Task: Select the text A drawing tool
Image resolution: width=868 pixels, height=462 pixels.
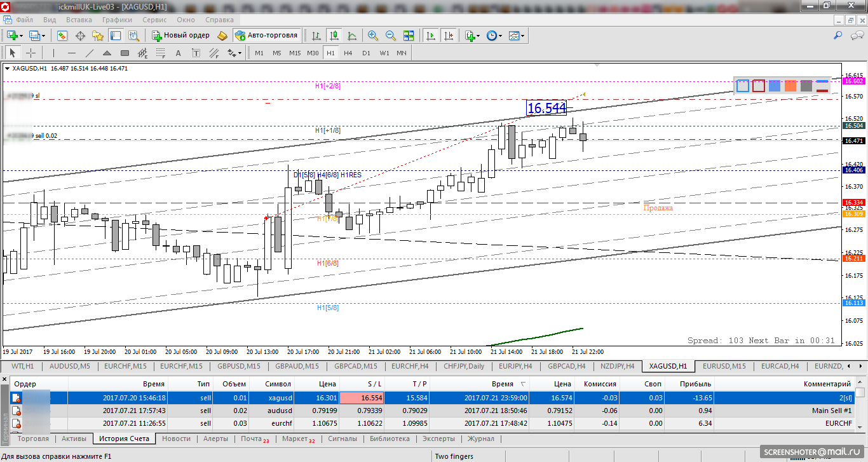Action: click(x=179, y=53)
